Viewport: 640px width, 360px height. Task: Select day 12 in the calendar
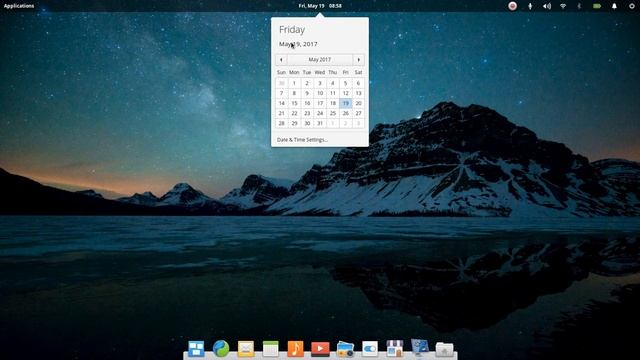pos(345,93)
